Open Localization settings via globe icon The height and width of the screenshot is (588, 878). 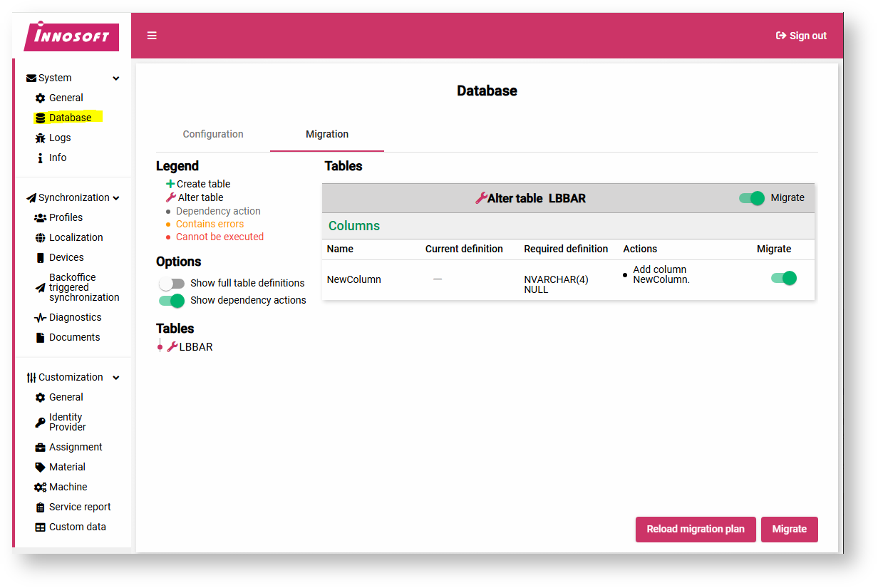tap(41, 237)
